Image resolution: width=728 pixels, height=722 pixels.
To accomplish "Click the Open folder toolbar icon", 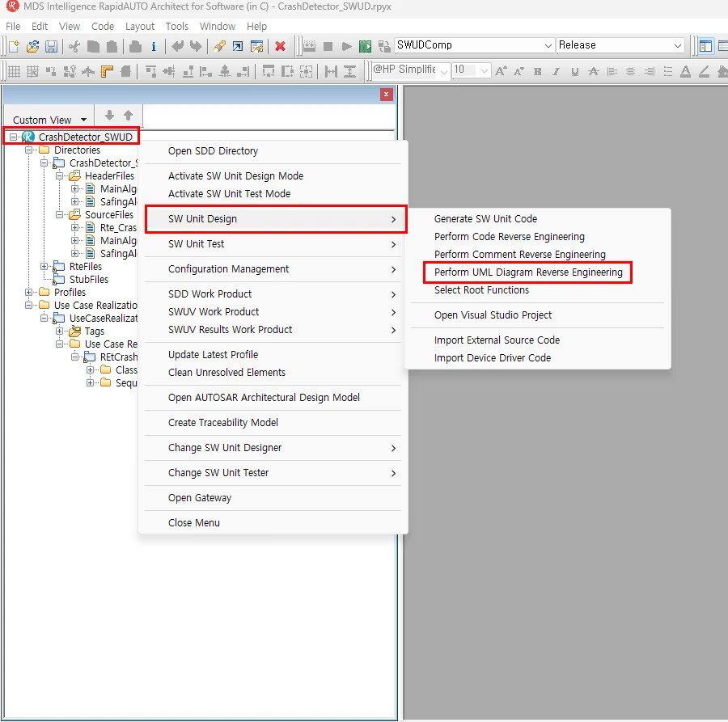I will pos(32,46).
